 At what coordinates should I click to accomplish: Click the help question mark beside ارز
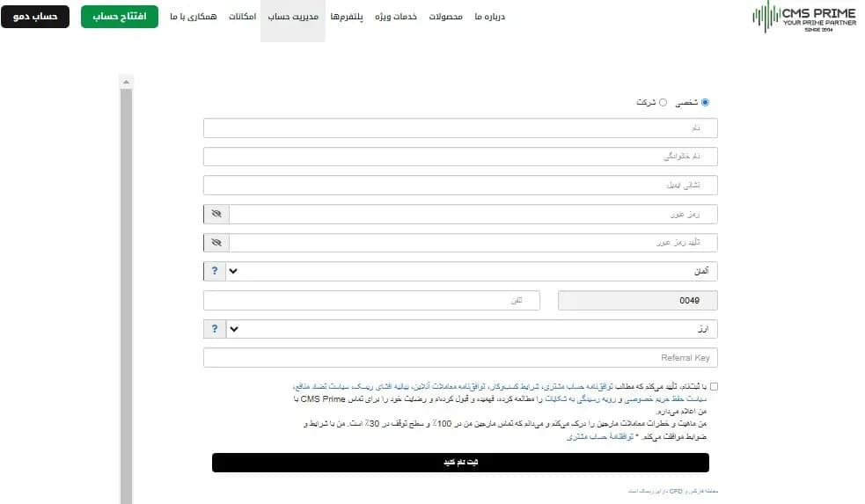[x=215, y=329]
